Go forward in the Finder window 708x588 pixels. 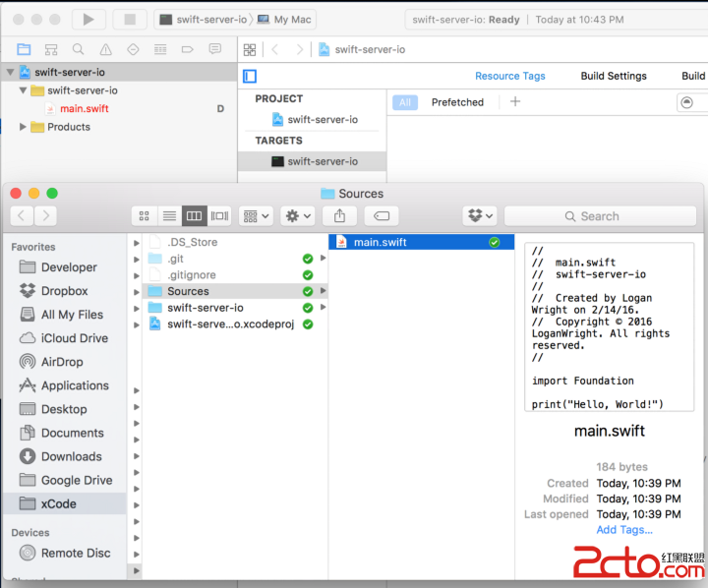(x=45, y=216)
